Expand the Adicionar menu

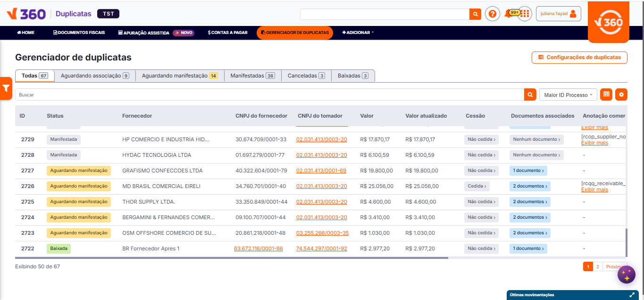(358, 33)
